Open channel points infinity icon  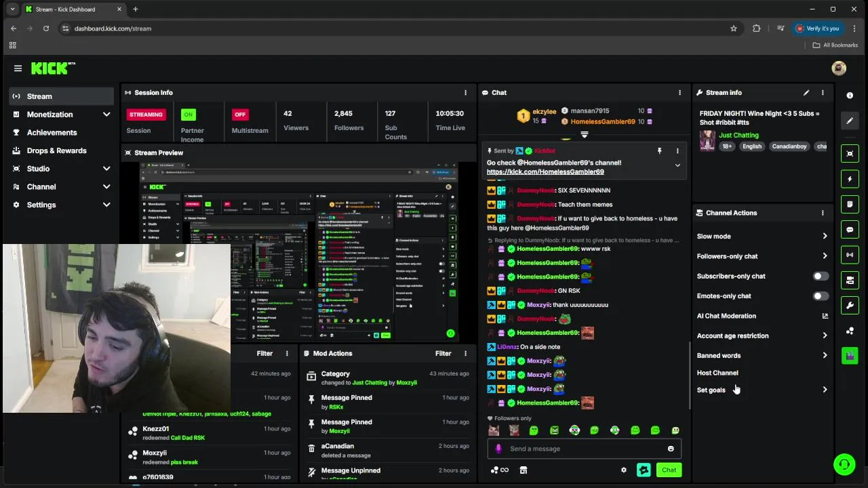click(x=499, y=470)
